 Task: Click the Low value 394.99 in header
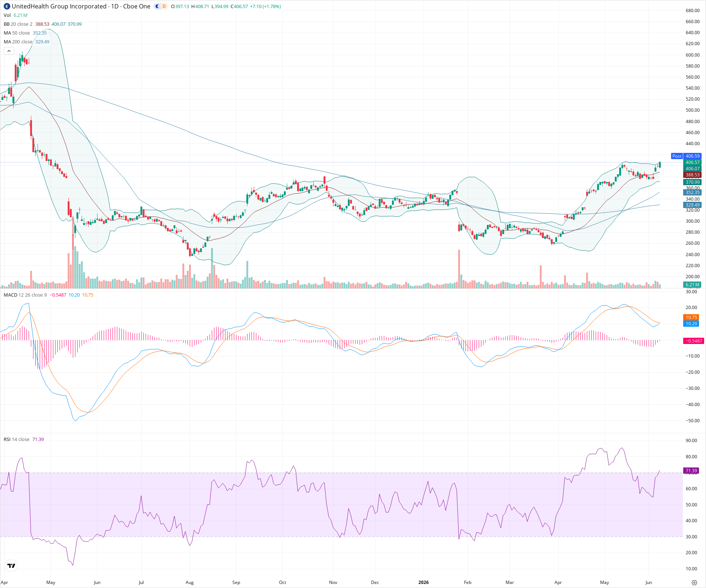(x=221, y=7)
